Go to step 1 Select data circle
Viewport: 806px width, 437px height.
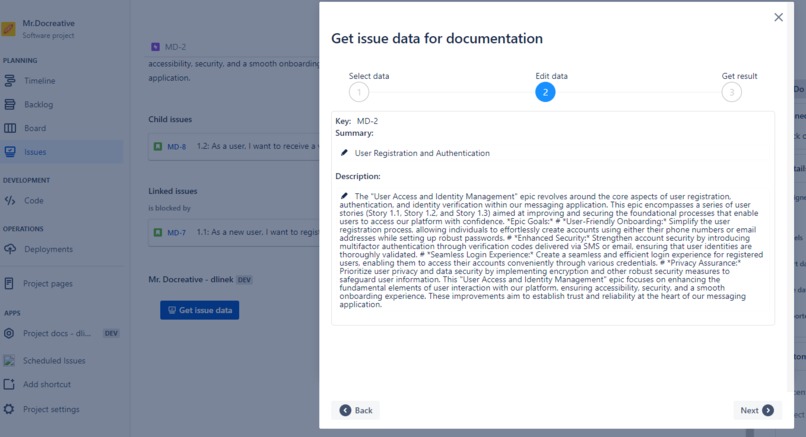coord(359,93)
